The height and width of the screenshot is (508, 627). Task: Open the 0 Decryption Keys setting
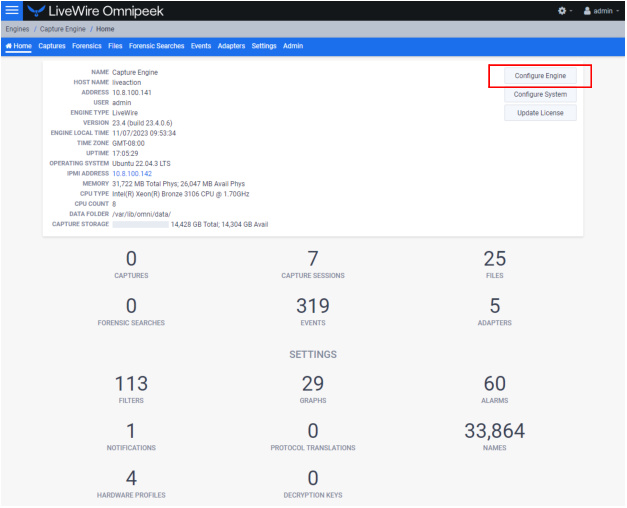tap(313, 484)
